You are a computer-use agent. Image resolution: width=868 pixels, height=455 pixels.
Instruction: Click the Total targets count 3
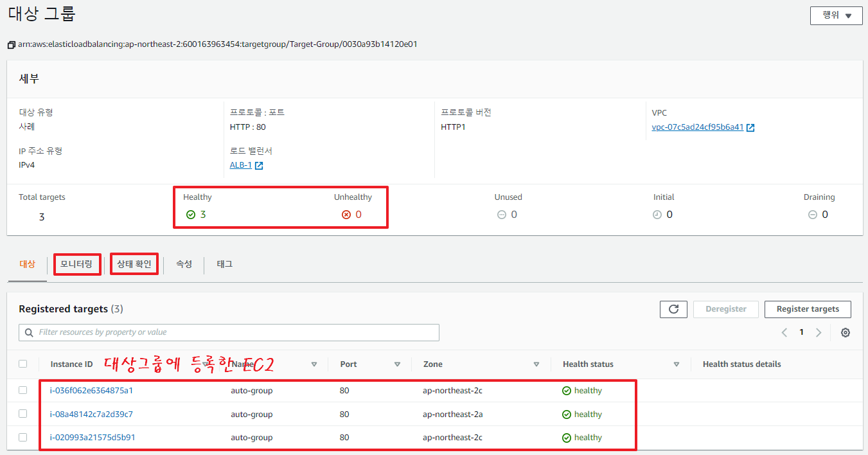coord(42,217)
